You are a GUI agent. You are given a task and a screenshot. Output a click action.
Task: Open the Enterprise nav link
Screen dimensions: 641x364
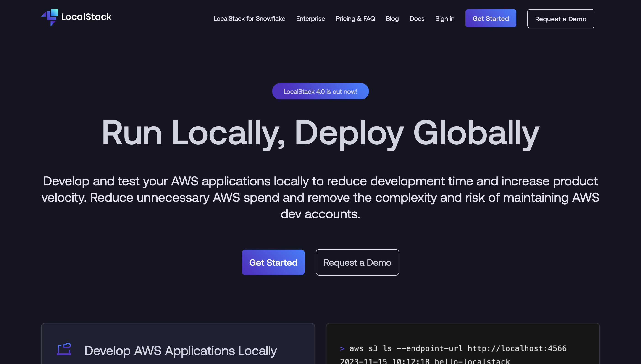tap(310, 18)
